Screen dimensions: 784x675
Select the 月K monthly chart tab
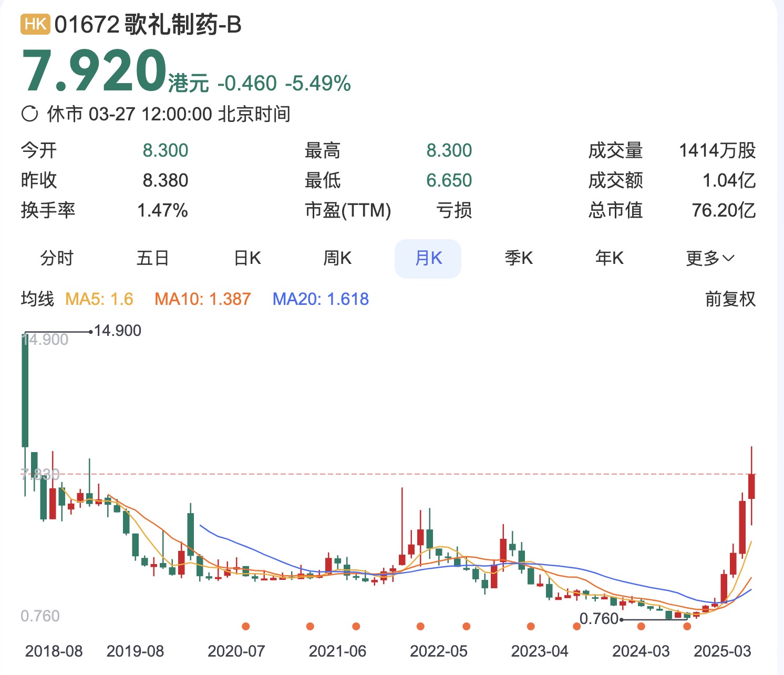[428, 258]
